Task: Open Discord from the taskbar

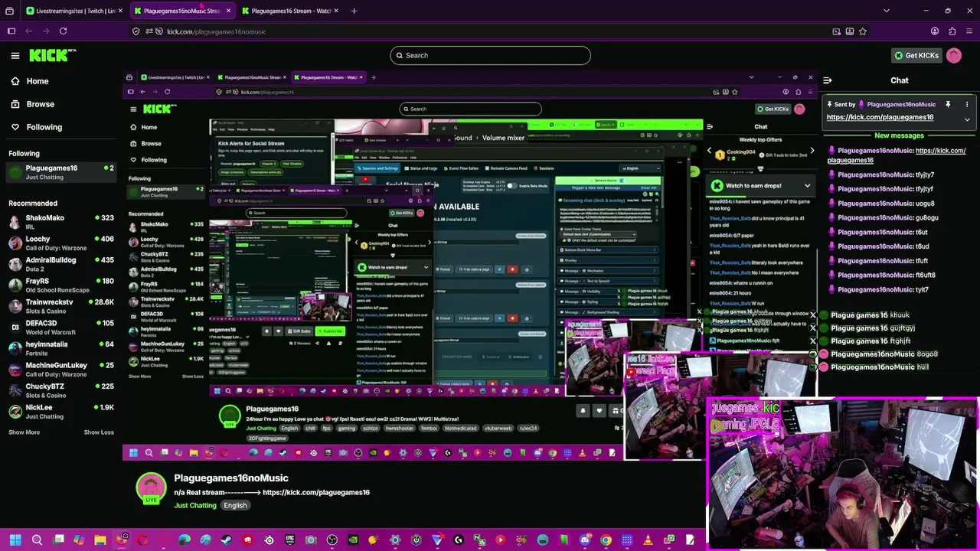Action: coord(585,540)
